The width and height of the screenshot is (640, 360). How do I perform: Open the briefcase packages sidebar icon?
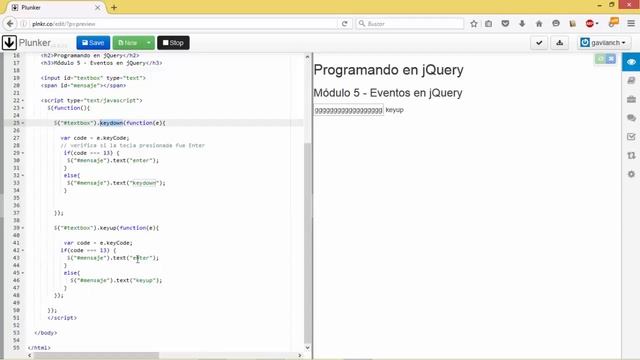click(631, 99)
